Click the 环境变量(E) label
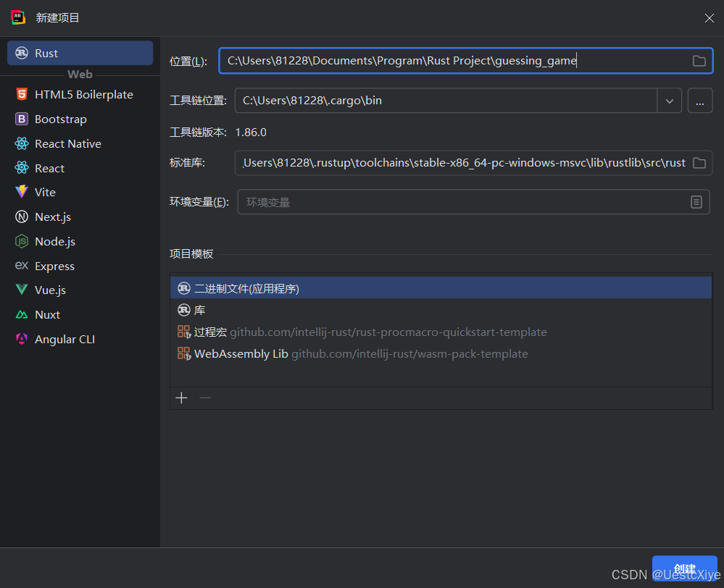 tap(199, 202)
